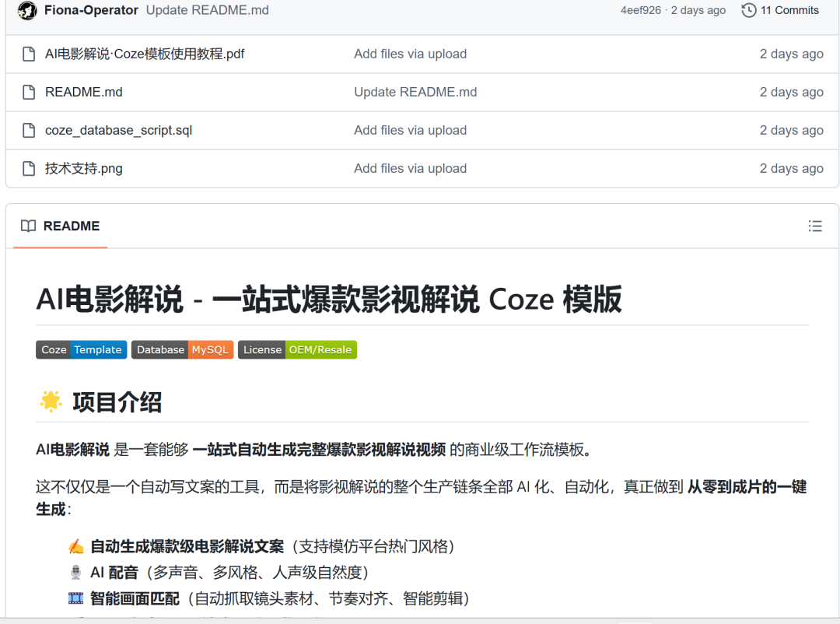
Task: Click the file icon beside 技术支持.png
Action: tap(29, 168)
